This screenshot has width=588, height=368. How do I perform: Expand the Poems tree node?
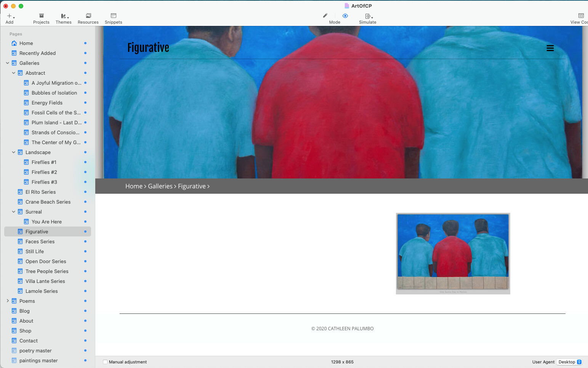(x=8, y=301)
